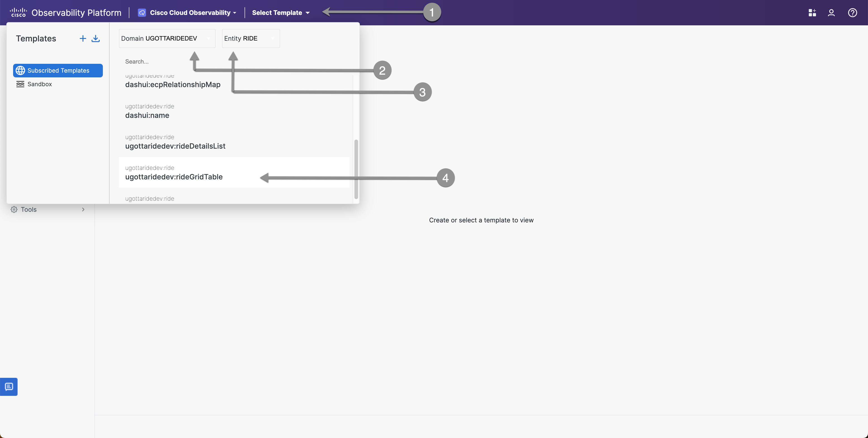Select the ugottaridedev:rideGridTable template
868x438 pixels.
coord(174,177)
